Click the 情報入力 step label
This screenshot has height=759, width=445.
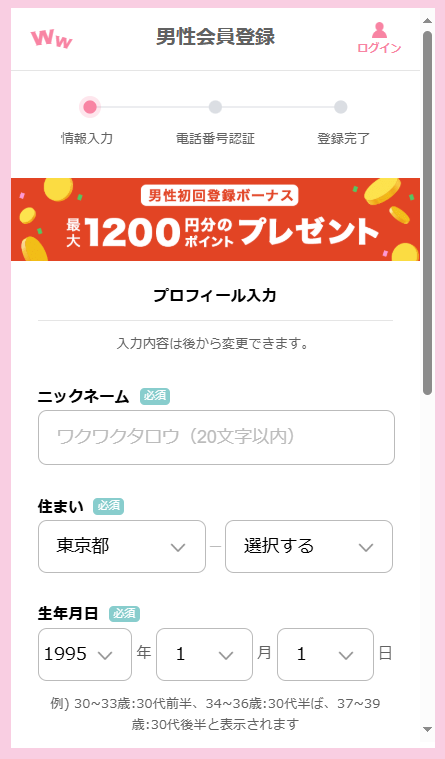[x=87, y=138]
